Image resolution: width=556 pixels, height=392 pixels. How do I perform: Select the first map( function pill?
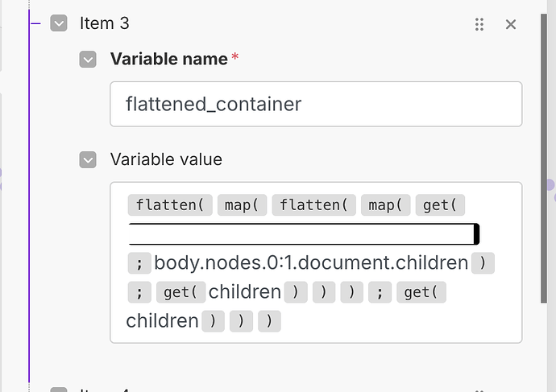pyautogui.click(x=243, y=205)
